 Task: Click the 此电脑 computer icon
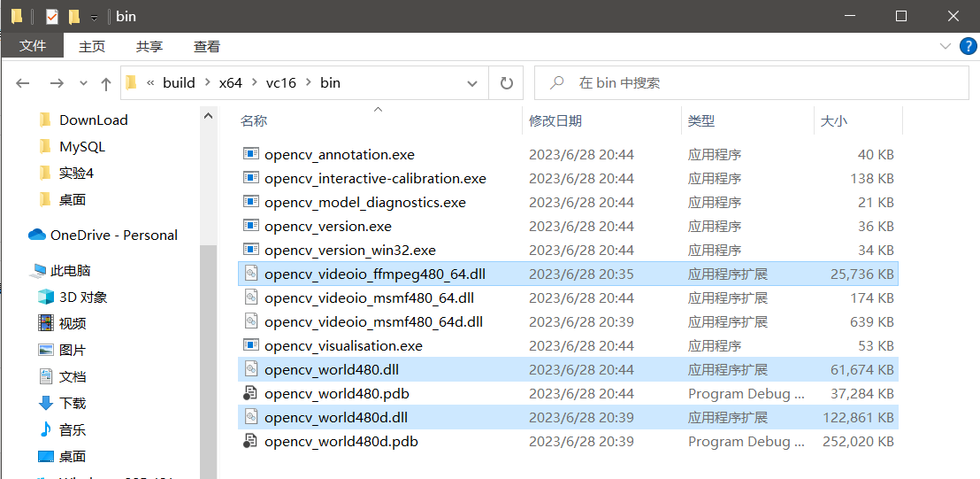click(x=39, y=271)
